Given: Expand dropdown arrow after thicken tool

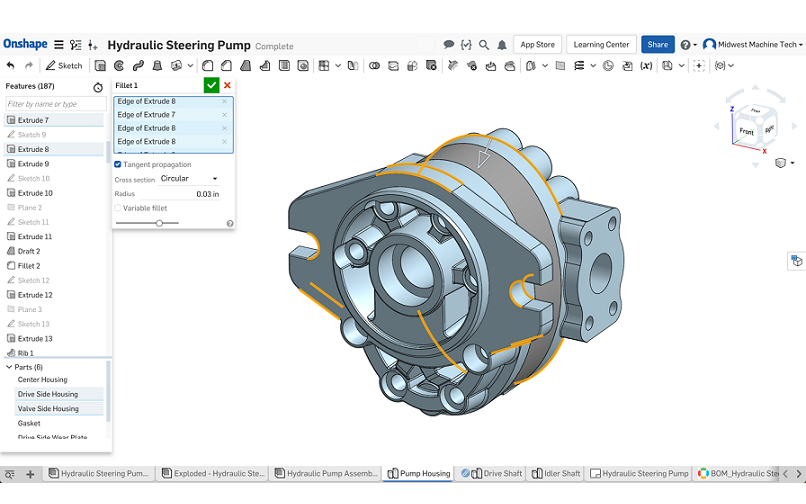Looking at the screenshot, I should (190, 65).
